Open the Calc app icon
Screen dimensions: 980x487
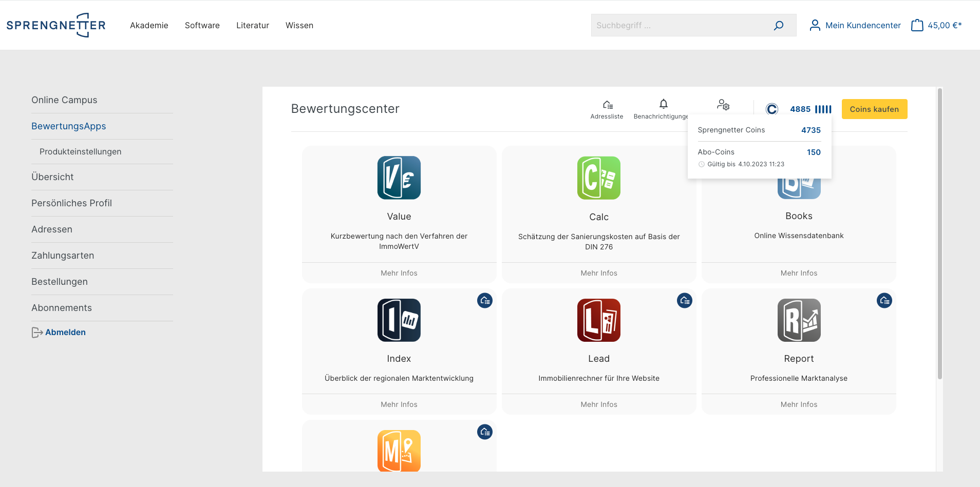599,178
